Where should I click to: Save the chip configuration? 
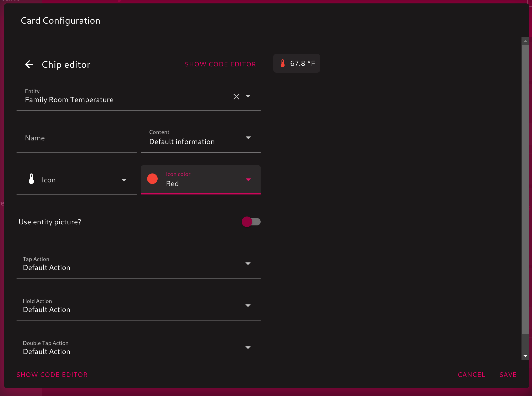click(508, 374)
